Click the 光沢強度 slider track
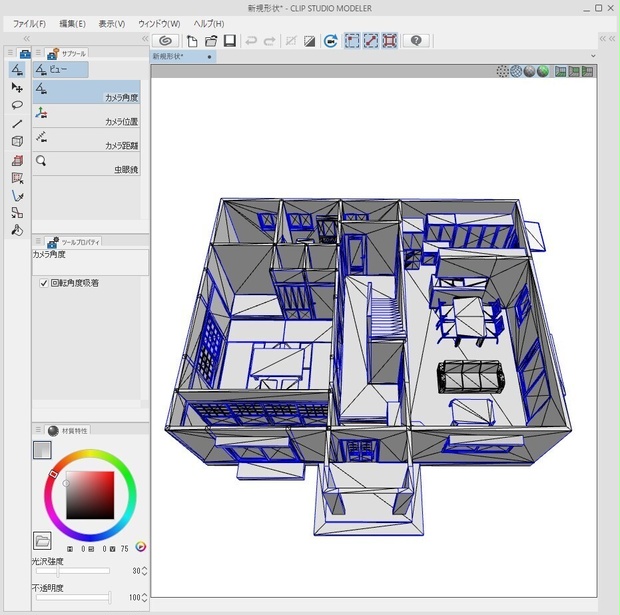The image size is (620, 615). point(73,571)
